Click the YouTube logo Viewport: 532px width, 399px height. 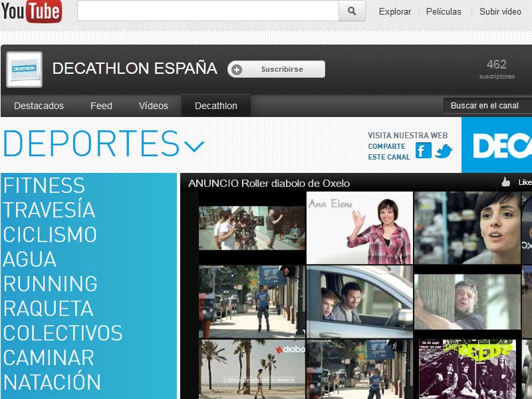(x=31, y=11)
